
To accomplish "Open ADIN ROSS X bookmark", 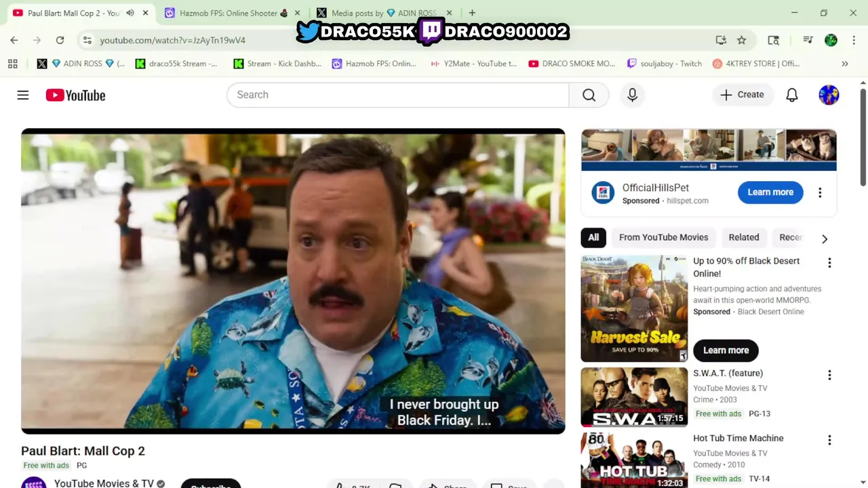I will [81, 64].
